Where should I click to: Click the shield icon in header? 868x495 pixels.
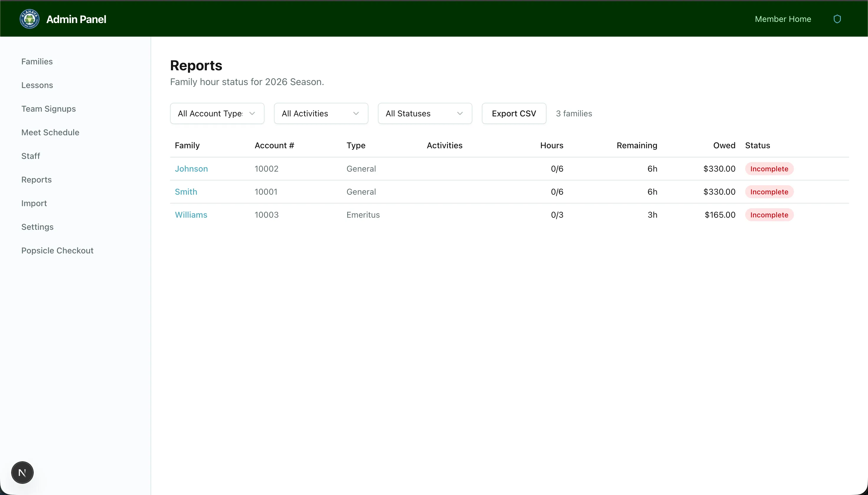point(837,19)
